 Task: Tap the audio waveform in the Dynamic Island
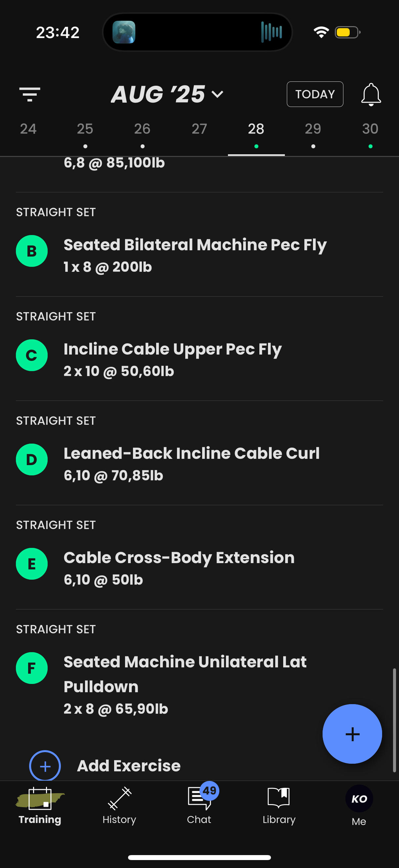(271, 32)
